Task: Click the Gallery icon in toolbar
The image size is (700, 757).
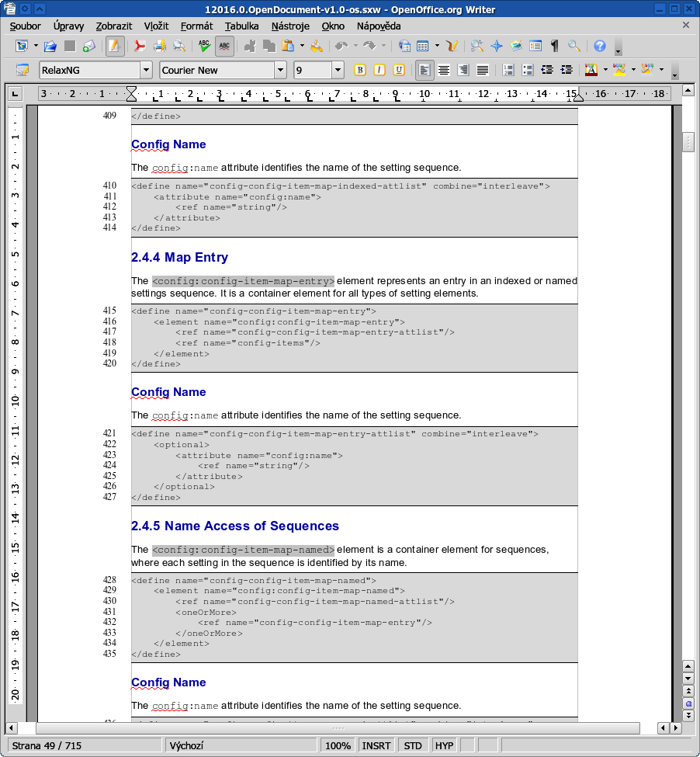Action: (x=516, y=46)
